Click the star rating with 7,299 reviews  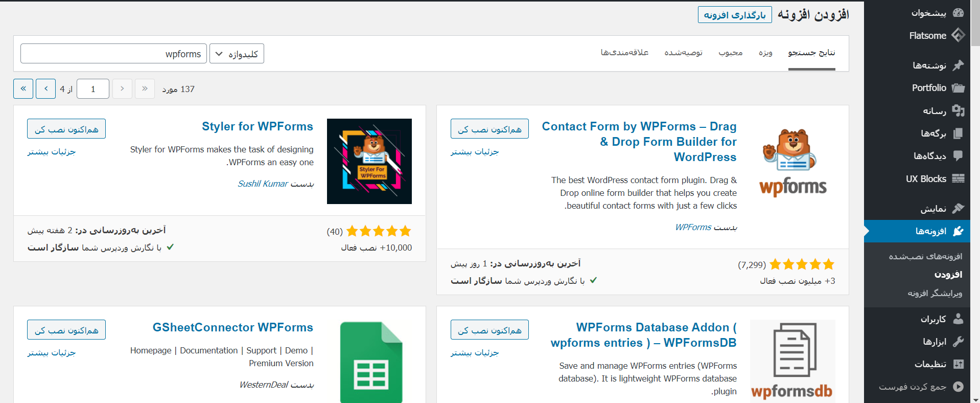tap(802, 264)
